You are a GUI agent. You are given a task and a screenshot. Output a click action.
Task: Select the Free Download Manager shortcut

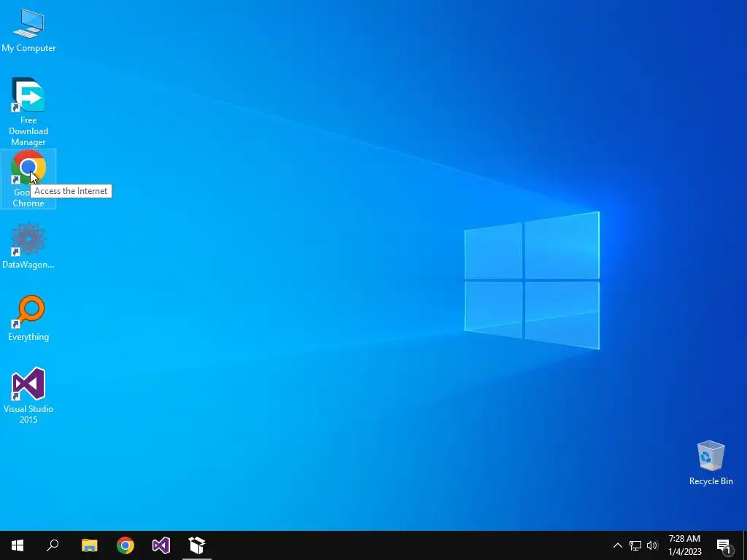[28, 112]
